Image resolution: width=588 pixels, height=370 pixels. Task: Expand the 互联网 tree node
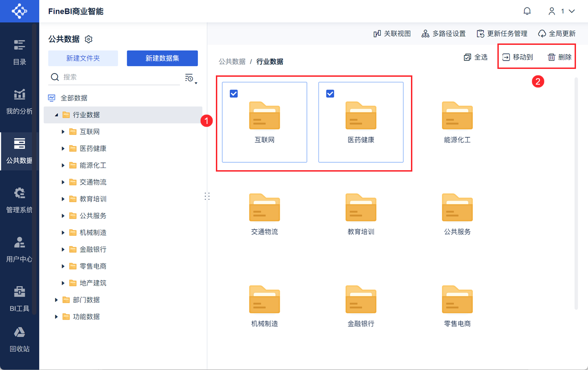(x=63, y=132)
